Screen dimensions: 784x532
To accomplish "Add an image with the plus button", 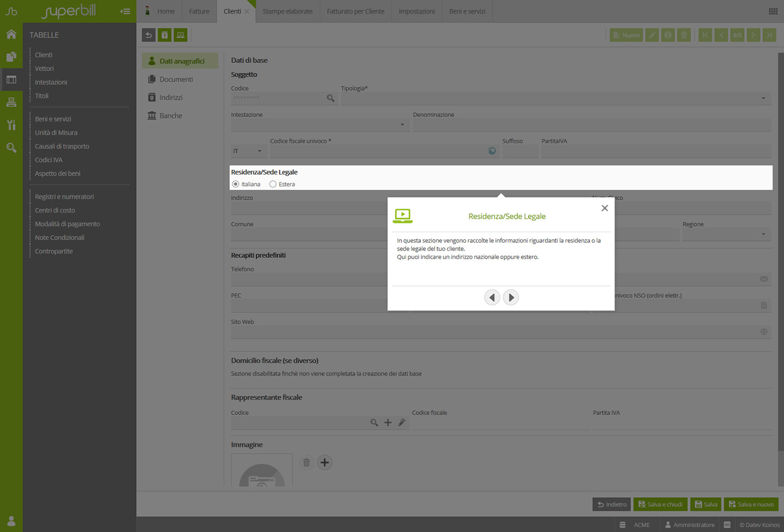I will [x=324, y=462].
